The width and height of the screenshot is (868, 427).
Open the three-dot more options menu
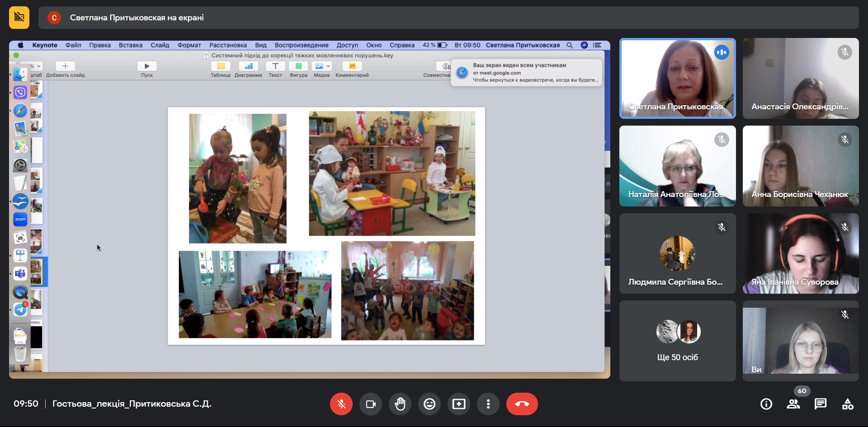488,404
